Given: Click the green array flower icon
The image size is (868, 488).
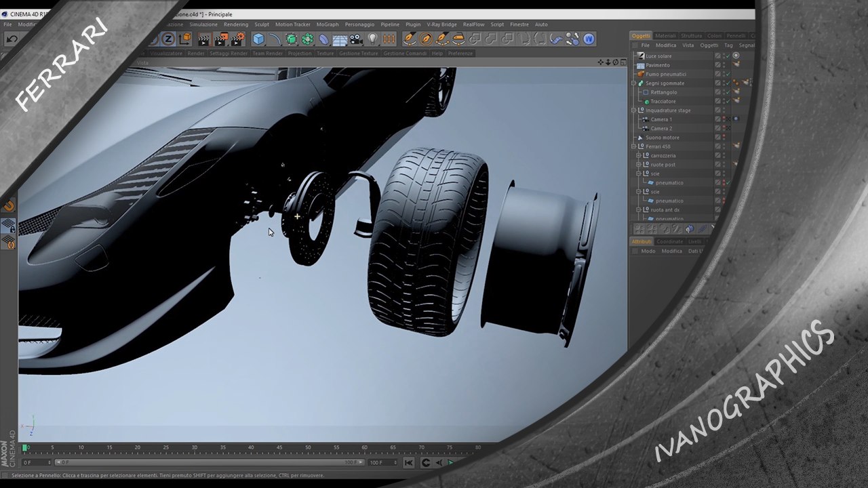Looking at the screenshot, I should [307, 39].
